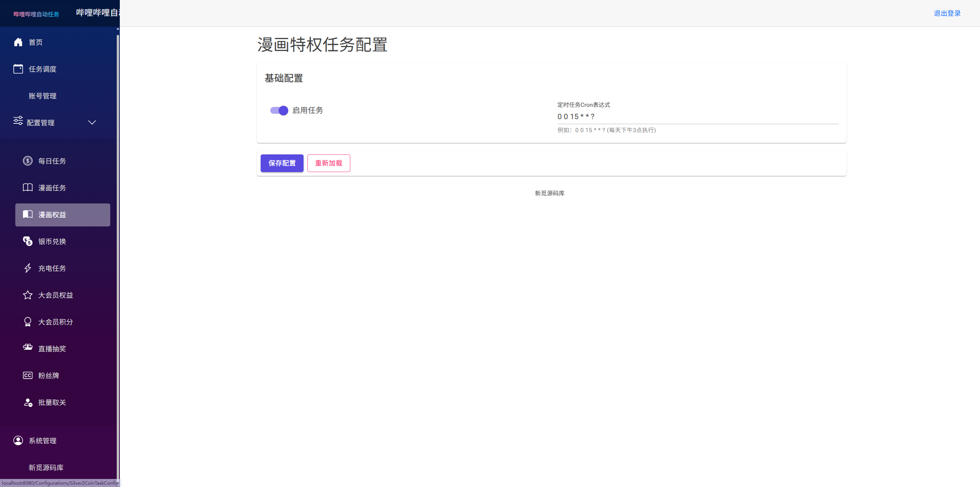Click the 保存配置 button
The height and width of the screenshot is (487, 980).
pos(282,163)
